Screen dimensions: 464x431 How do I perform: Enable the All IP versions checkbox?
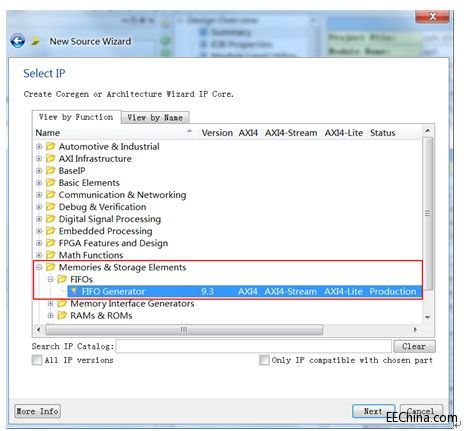point(37,360)
